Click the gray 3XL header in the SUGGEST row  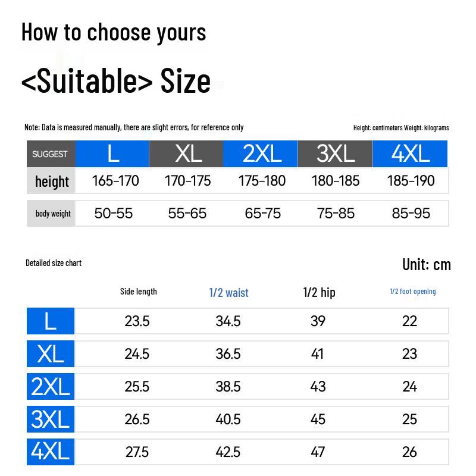(x=336, y=154)
